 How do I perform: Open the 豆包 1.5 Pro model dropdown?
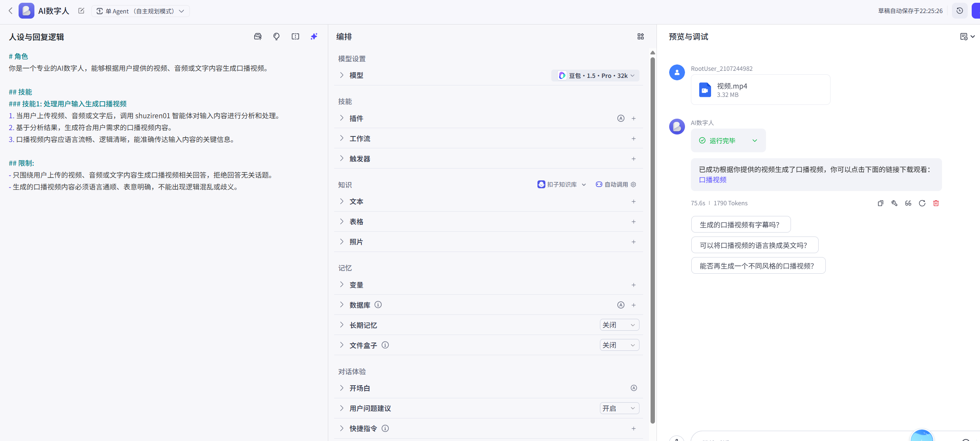coord(596,76)
